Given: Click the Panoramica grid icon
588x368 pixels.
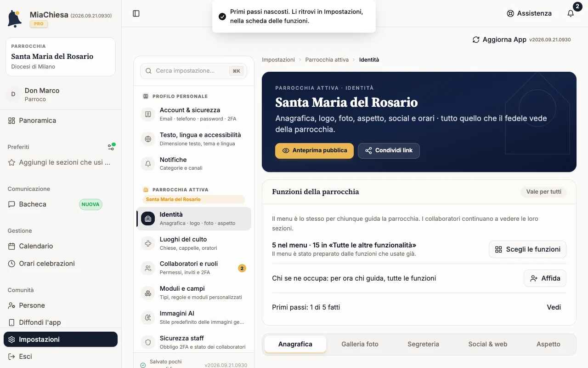Looking at the screenshot, I should (x=11, y=121).
